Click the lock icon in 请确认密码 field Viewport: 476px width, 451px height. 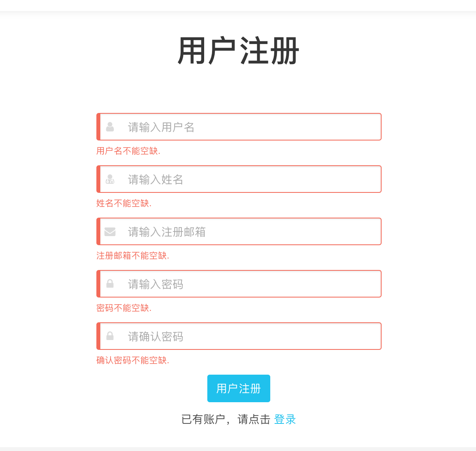pyautogui.click(x=110, y=336)
